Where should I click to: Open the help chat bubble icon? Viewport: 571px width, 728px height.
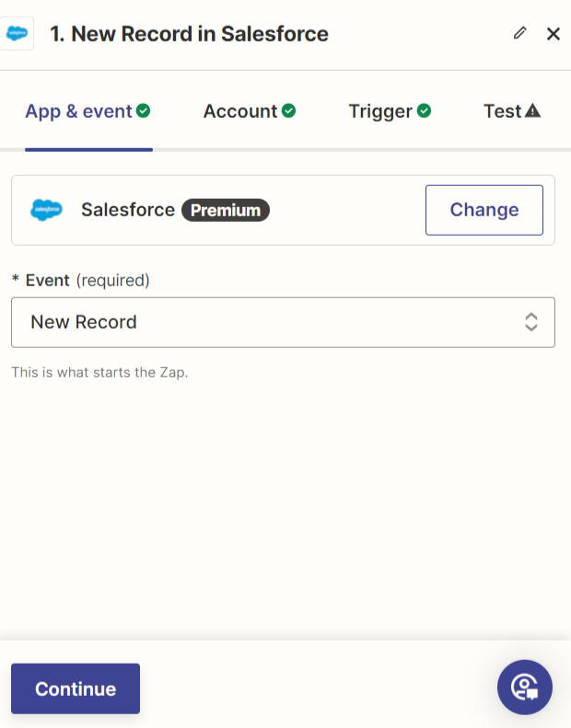click(525, 688)
